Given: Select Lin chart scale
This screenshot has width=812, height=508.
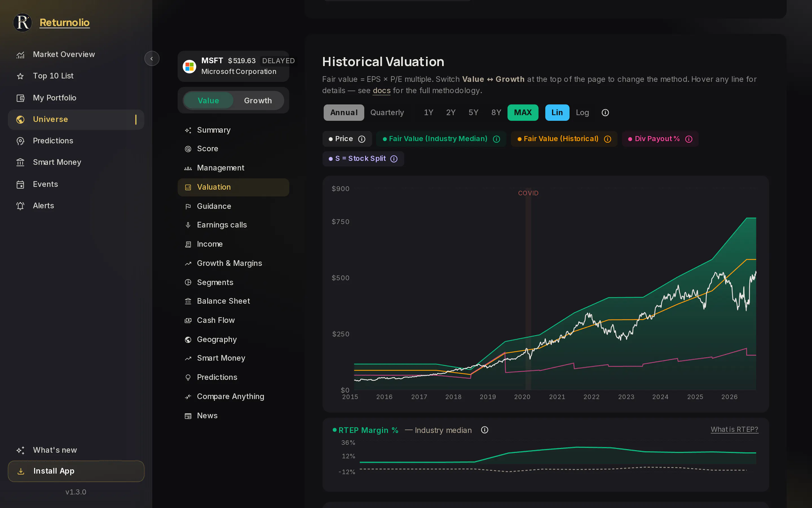Looking at the screenshot, I should point(557,113).
